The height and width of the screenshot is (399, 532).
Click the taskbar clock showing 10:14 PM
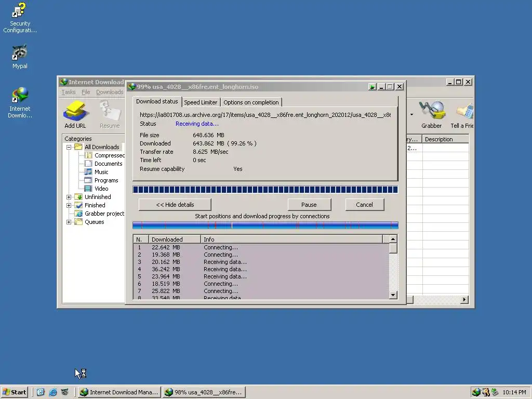click(x=514, y=392)
